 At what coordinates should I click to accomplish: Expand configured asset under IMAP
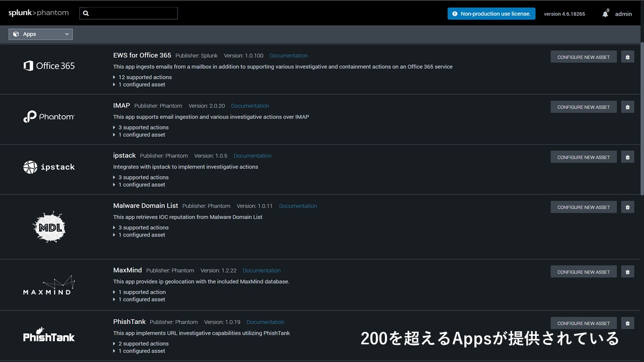pyautogui.click(x=139, y=135)
